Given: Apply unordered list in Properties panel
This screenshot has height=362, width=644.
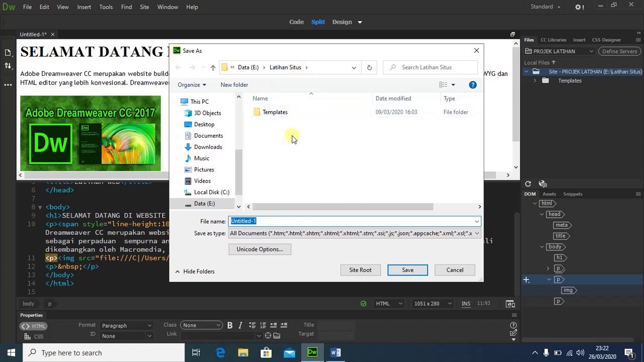Looking at the screenshot, I should [252, 325].
